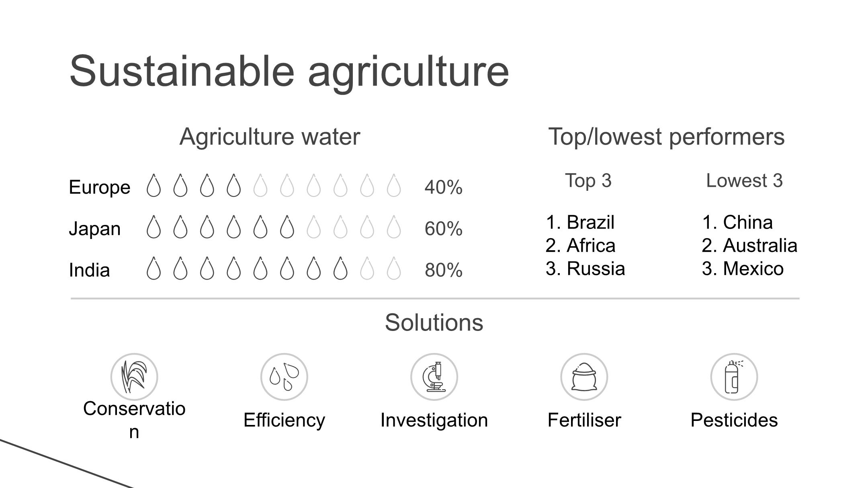Select the last faded drop in India row

tap(393, 268)
